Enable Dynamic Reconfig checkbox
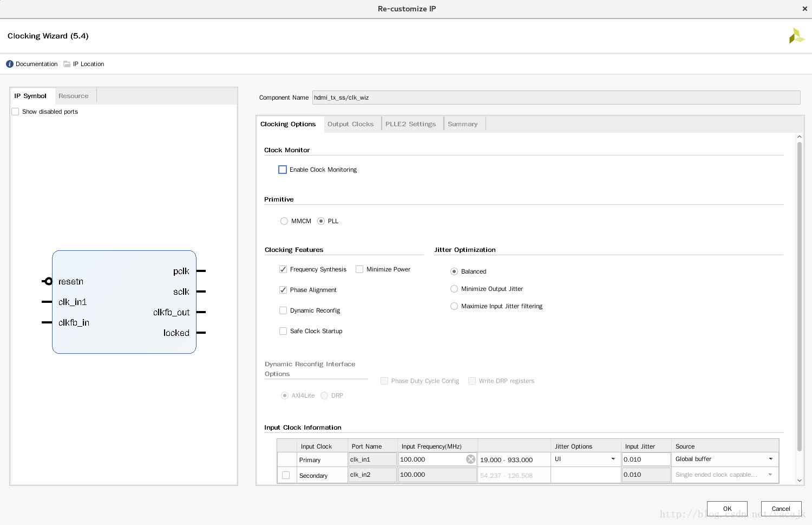 283,310
